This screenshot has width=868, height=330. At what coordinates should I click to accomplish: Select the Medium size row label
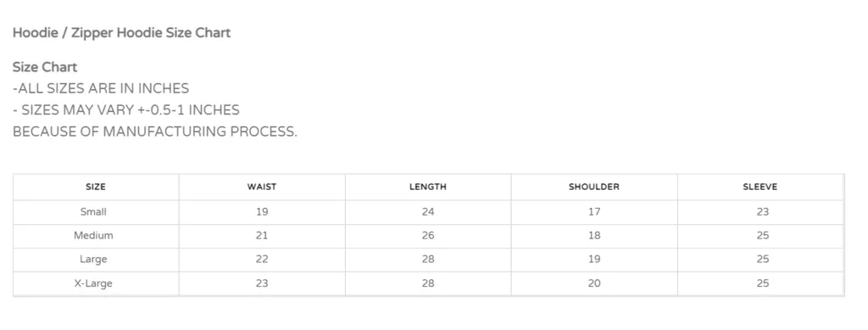point(93,235)
